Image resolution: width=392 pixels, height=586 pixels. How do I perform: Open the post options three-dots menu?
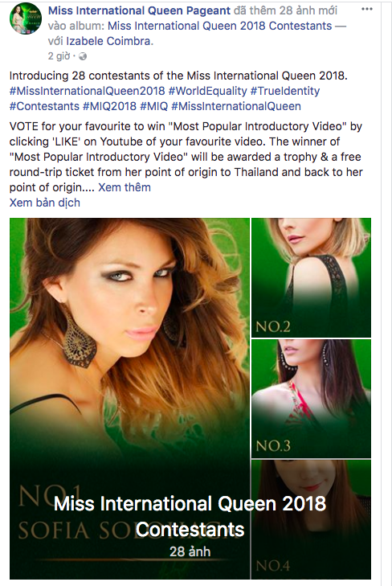tap(367, 10)
